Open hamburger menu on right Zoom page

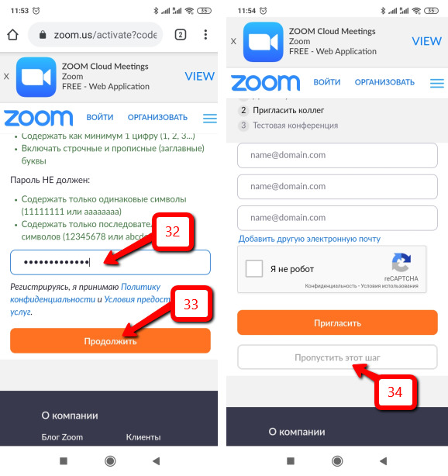[x=437, y=83]
